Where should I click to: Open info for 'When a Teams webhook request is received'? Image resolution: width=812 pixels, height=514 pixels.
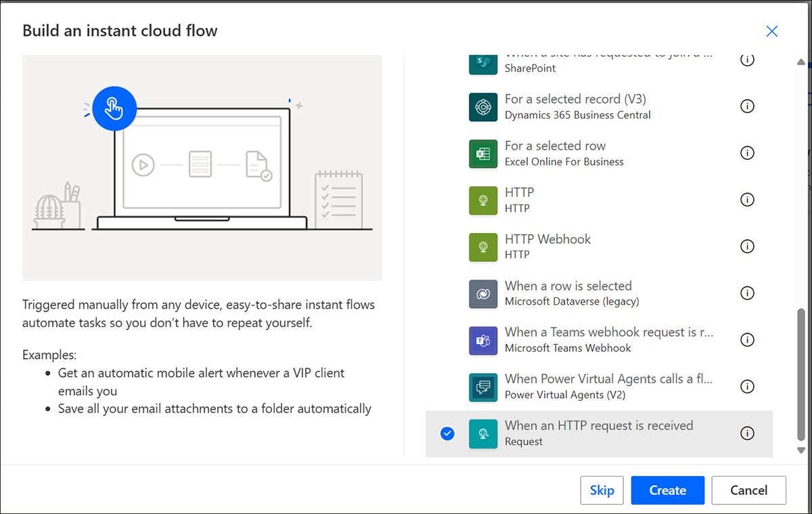coord(747,340)
